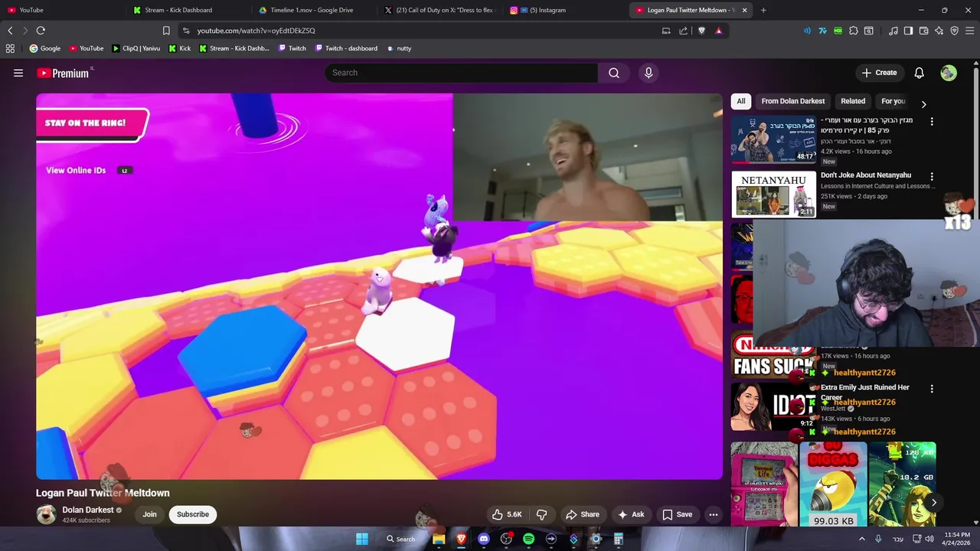
Task: Open Extra Emily Just Ruined Her Career video
Action: coord(865,392)
